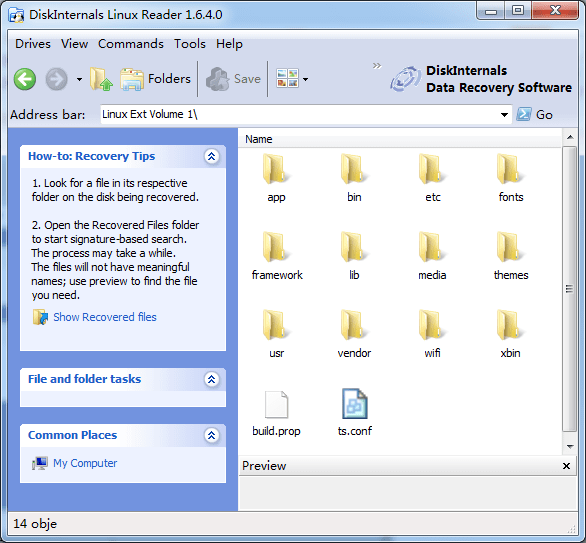Select the bin folder
Image resolution: width=586 pixels, height=543 pixels.
click(354, 178)
